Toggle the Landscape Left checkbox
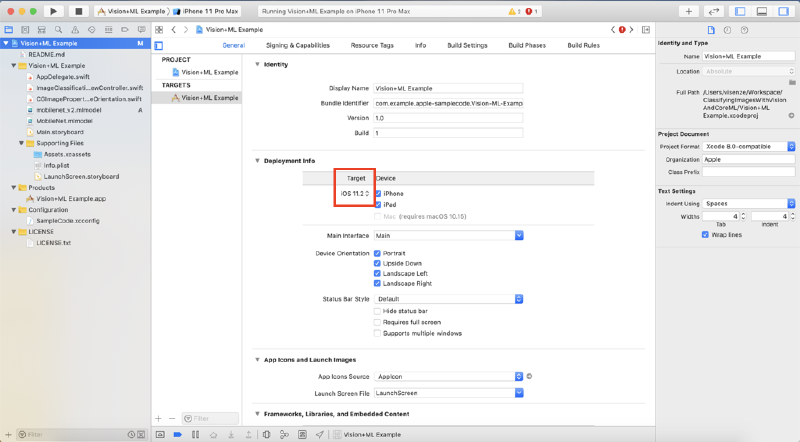This screenshot has width=800, height=442. pyautogui.click(x=378, y=273)
